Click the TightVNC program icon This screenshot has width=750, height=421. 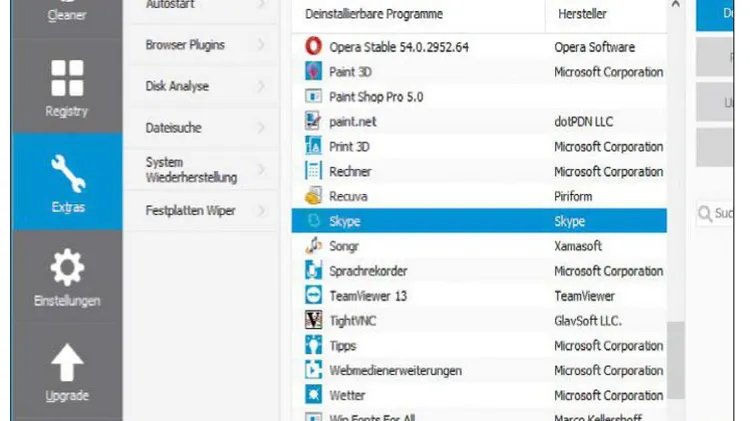click(313, 320)
